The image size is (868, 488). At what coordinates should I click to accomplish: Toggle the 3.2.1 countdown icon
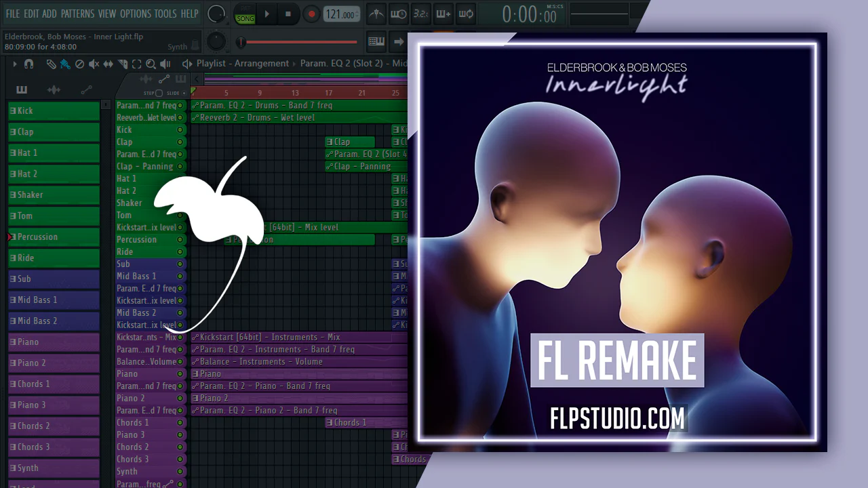tap(421, 14)
